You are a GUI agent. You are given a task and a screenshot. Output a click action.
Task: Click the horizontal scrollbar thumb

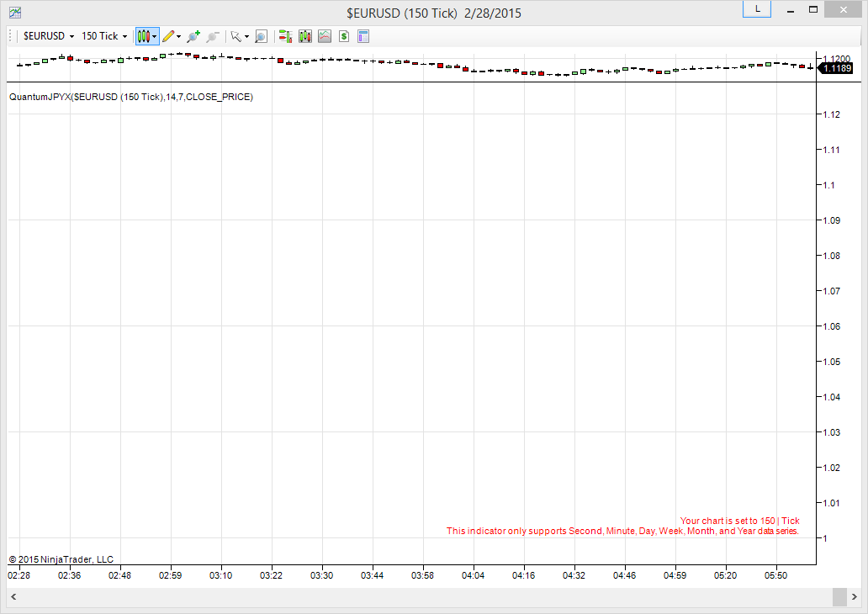pyautogui.click(x=839, y=597)
